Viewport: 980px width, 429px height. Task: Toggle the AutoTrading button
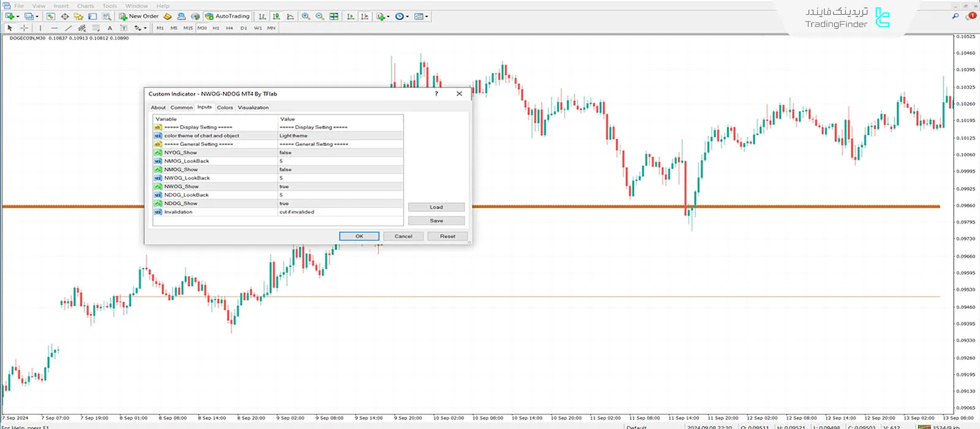(227, 17)
